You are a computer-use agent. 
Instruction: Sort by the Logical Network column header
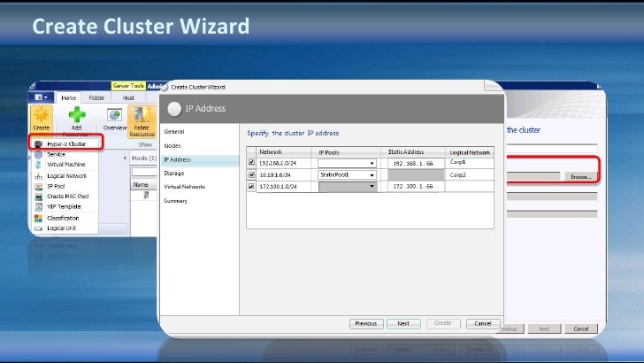tap(470, 152)
